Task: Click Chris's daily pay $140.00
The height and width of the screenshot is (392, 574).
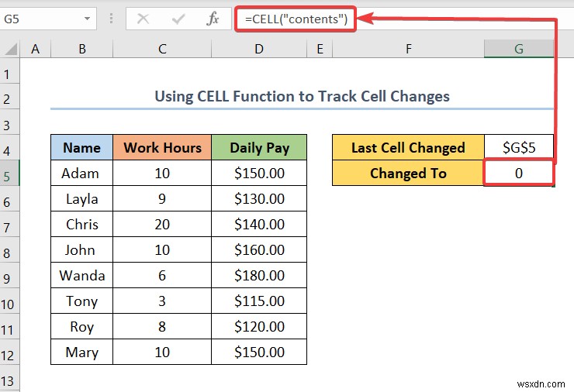Action: tap(259, 224)
